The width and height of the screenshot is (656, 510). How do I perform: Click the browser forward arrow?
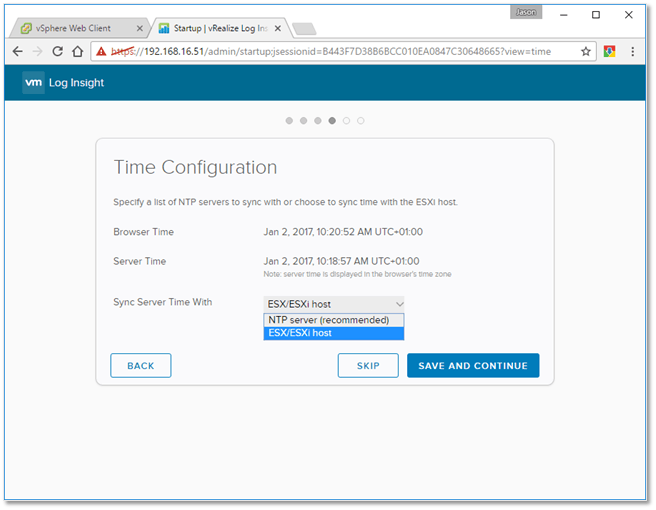click(38, 51)
